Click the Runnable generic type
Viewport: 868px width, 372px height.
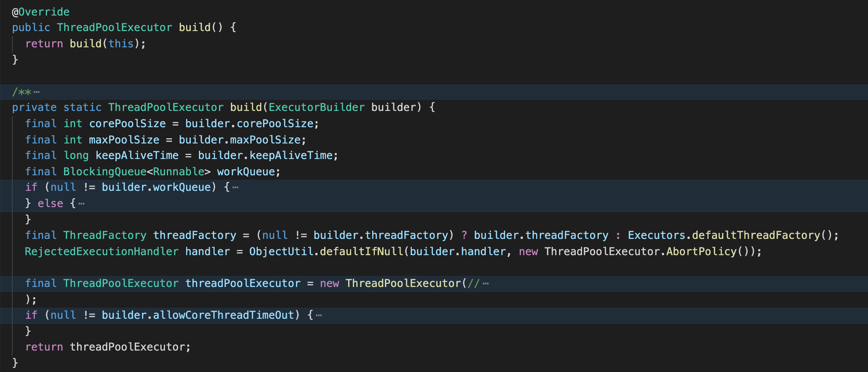(178, 172)
